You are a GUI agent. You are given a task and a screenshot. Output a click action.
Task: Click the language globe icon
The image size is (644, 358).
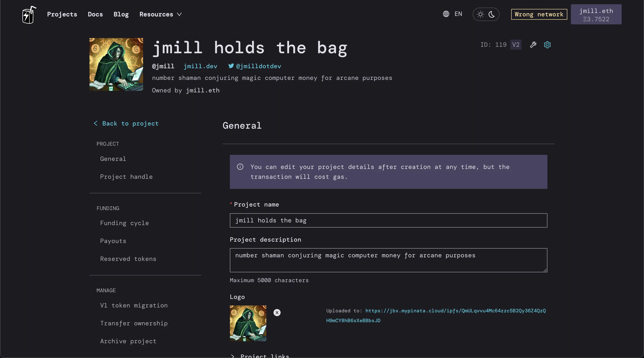[x=447, y=14]
